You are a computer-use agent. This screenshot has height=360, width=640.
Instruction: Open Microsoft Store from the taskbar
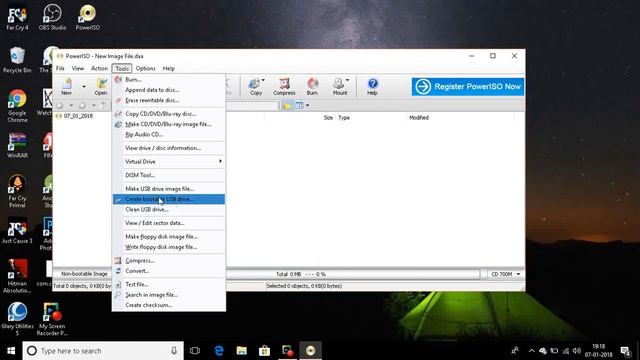(264, 351)
